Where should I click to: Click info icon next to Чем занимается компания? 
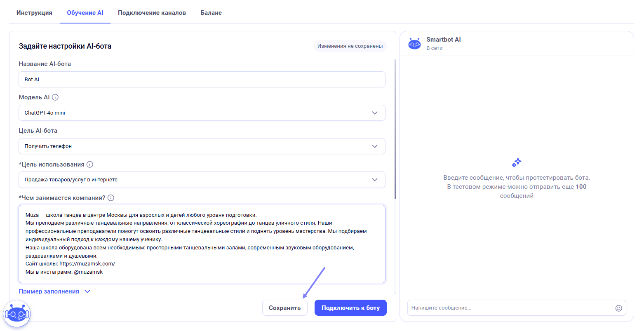111,198
